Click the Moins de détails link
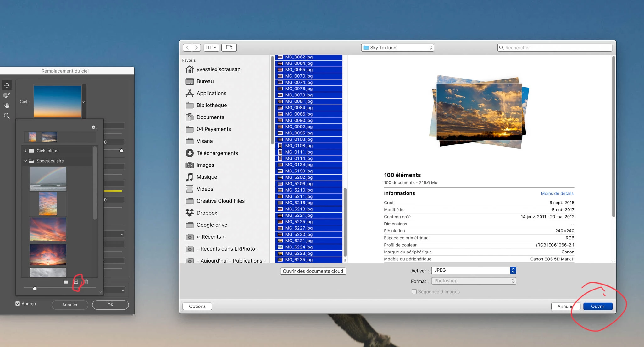 pyautogui.click(x=557, y=193)
